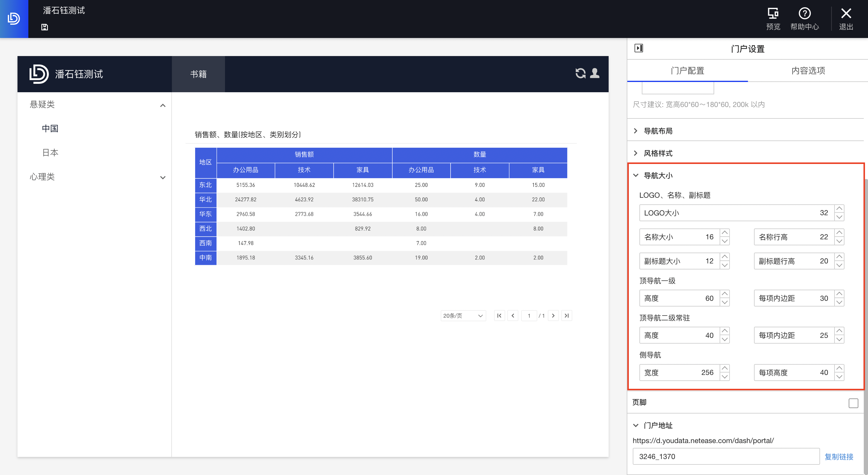
Task: Click the refresh icon in portal header
Action: 580,73
